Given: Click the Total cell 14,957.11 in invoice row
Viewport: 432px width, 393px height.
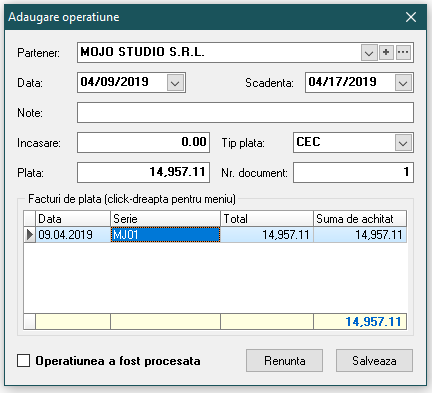Looking at the screenshot, I should pos(267,235).
